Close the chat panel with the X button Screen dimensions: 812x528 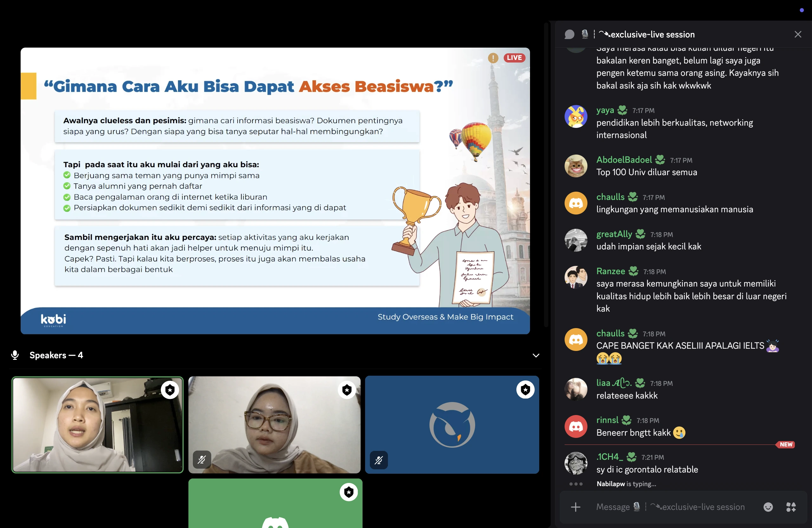point(798,34)
